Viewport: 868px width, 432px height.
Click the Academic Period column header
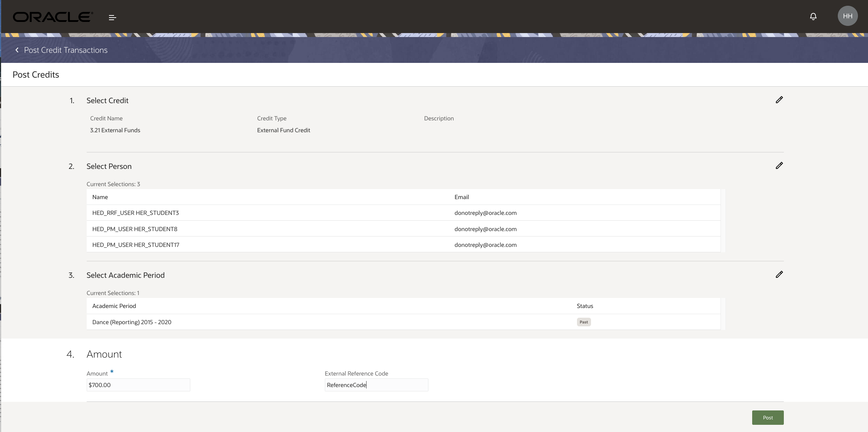[114, 306]
